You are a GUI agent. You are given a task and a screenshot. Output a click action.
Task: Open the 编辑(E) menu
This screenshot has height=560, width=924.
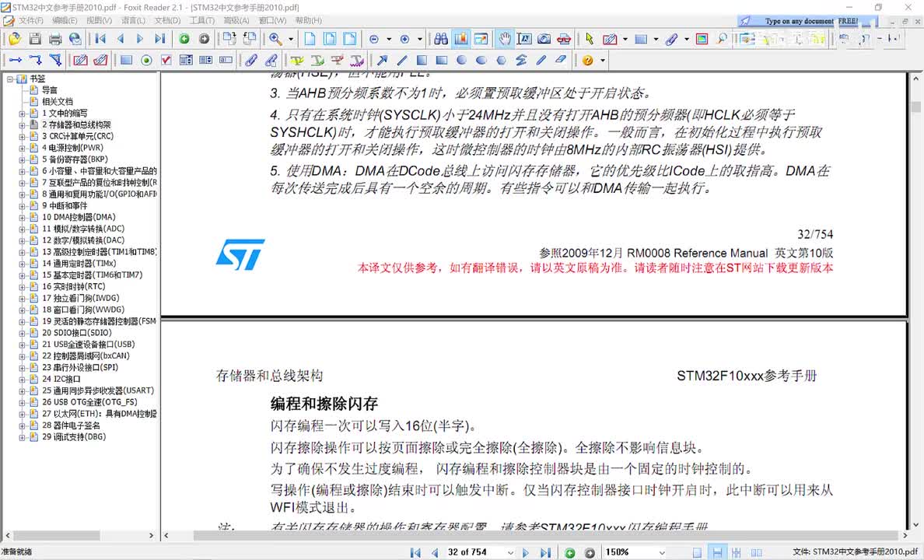click(x=65, y=21)
